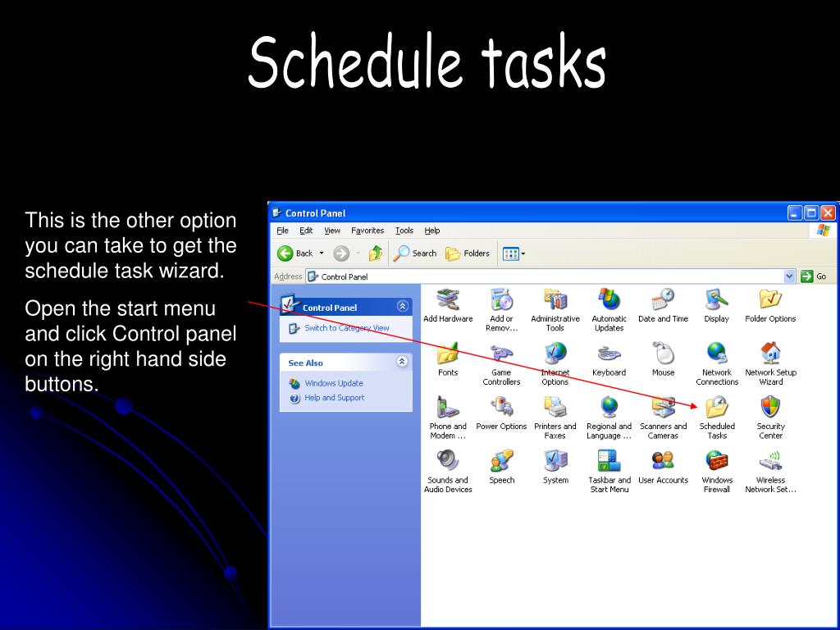The width and height of the screenshot is (840, 630).
Task: Open the Tools menu
Action: pyautogui.click(x=404, y=231)
